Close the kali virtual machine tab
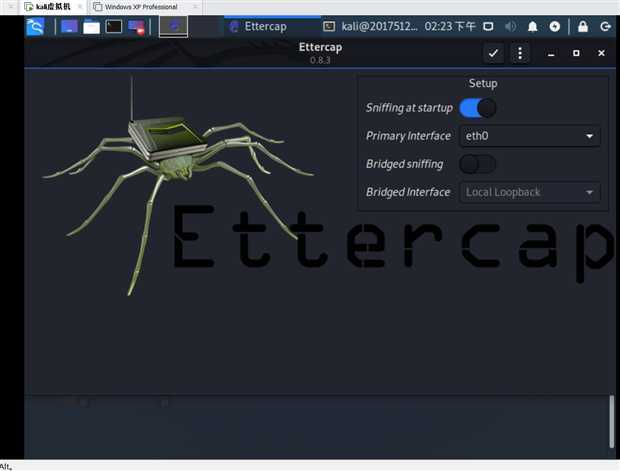The width and height of the screenshot is (620, 471). click(x=80, y=7)
